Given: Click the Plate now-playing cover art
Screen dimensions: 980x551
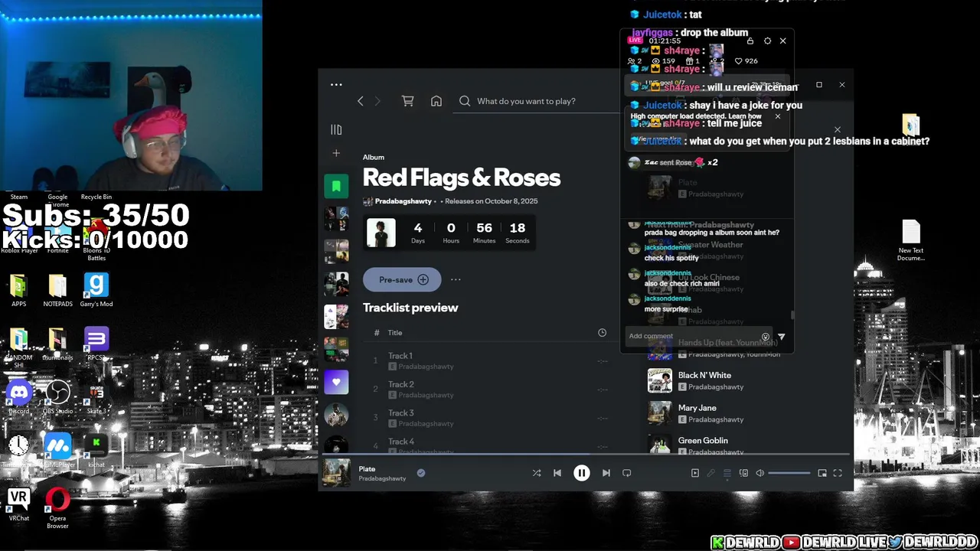Looking at the screenshot, I should [336, 473].
